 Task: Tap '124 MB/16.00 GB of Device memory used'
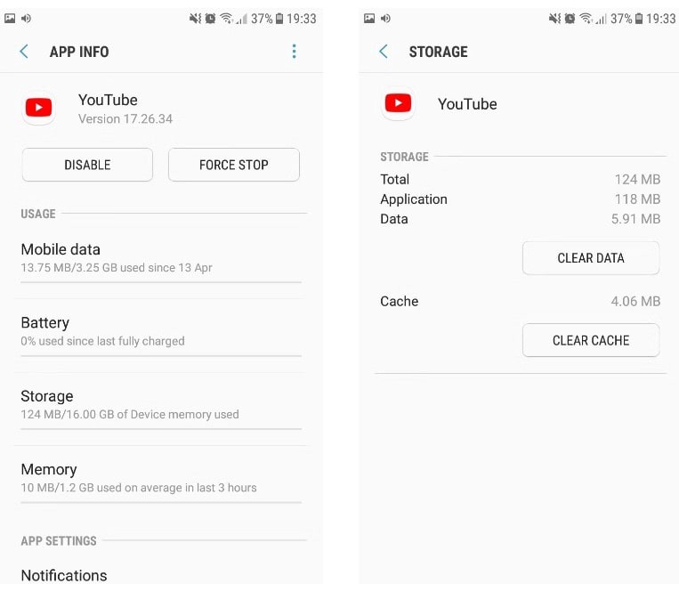130,414
